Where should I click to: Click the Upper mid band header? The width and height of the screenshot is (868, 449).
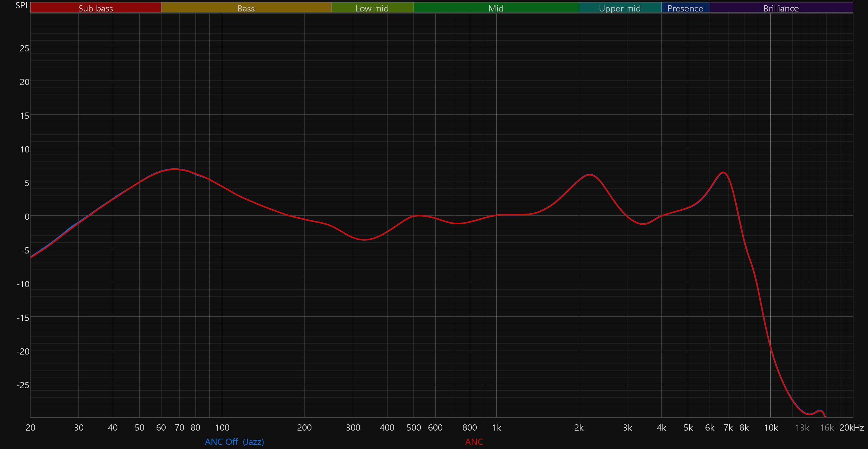click(620, 8)
